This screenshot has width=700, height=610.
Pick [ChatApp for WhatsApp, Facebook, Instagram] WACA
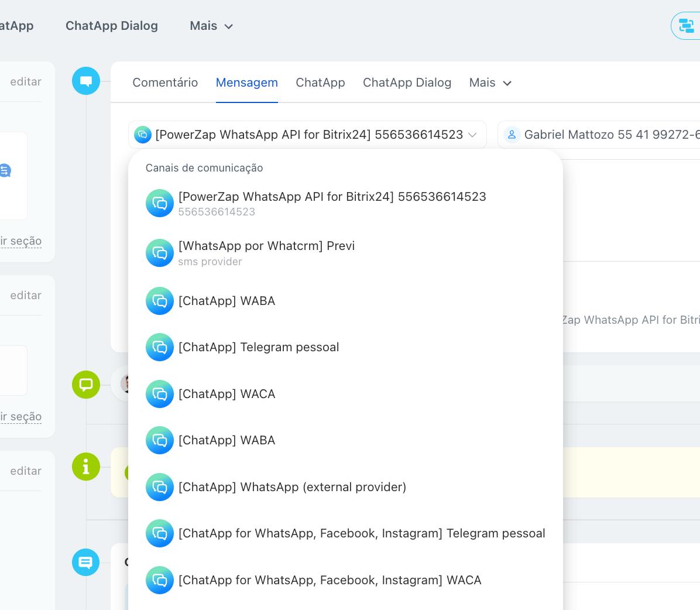pos(330,580)
